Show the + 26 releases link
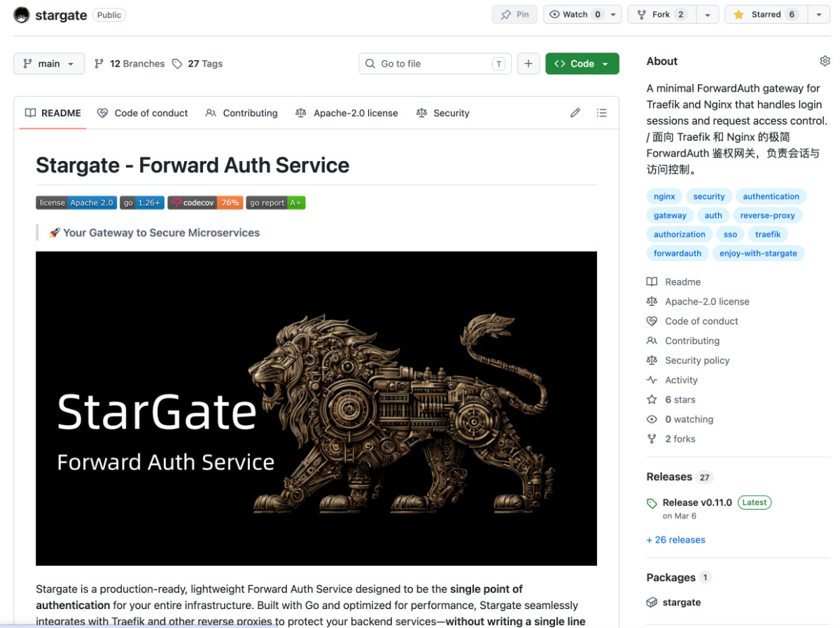This screenshot has width=840, height=628. pyautogui.click(x=675, y=540)
